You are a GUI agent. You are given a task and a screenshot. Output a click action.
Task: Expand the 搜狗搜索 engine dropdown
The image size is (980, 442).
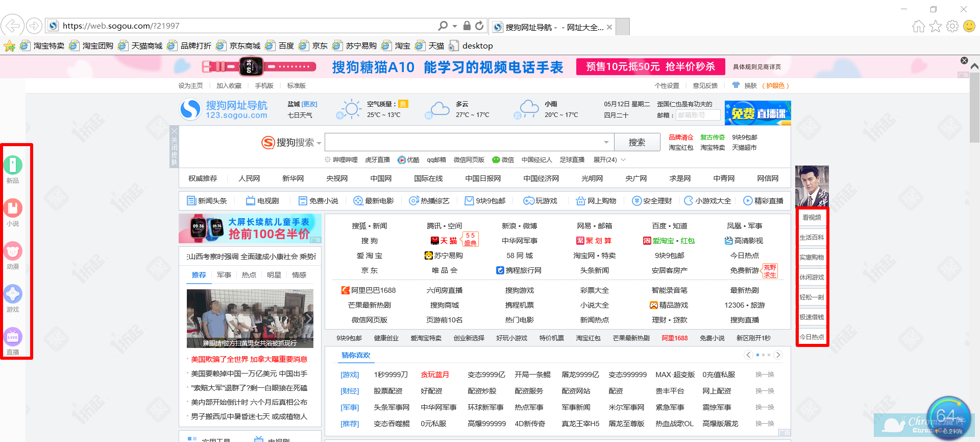[318, 143]
